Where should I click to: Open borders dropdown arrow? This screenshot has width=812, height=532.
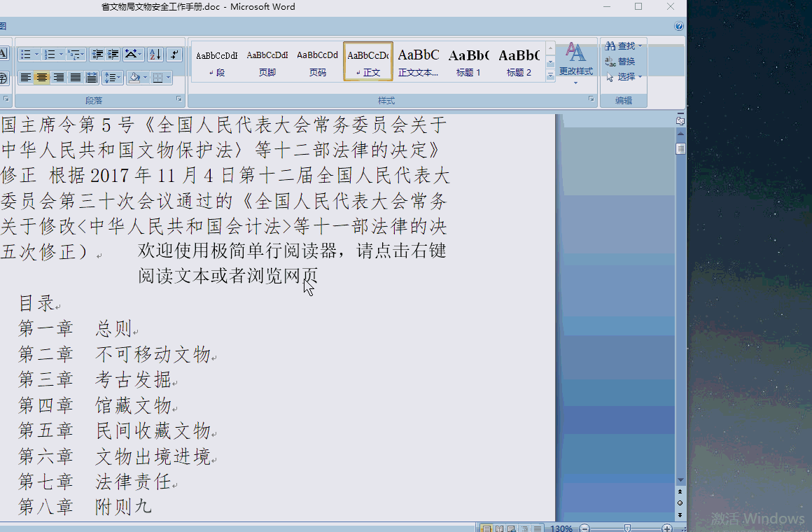(x=169, y=78)
